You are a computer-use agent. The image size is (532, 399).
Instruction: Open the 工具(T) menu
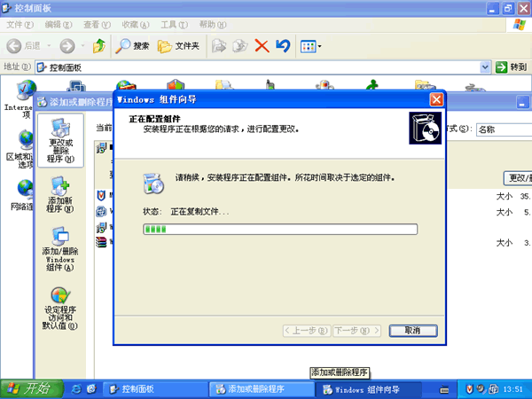coord(174,25)
